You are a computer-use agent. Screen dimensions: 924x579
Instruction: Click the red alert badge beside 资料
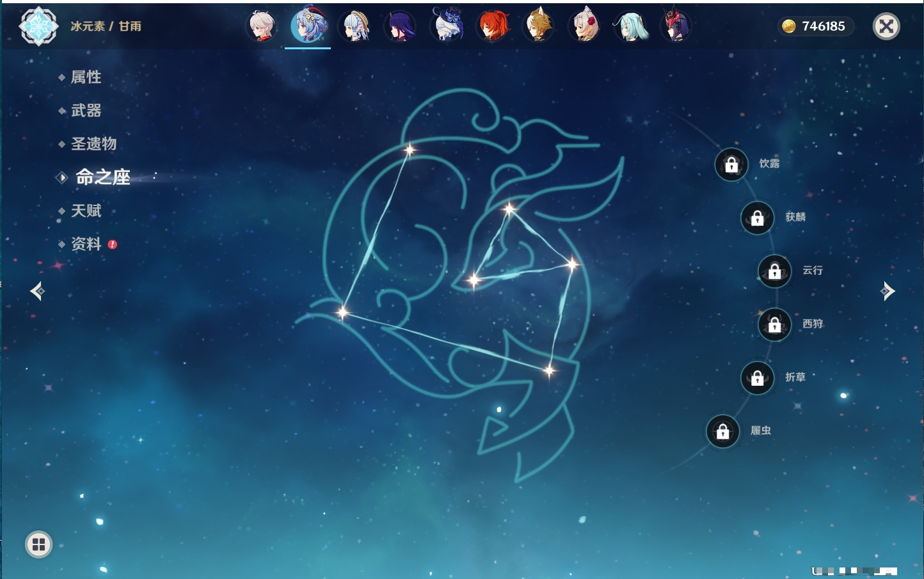113,244
